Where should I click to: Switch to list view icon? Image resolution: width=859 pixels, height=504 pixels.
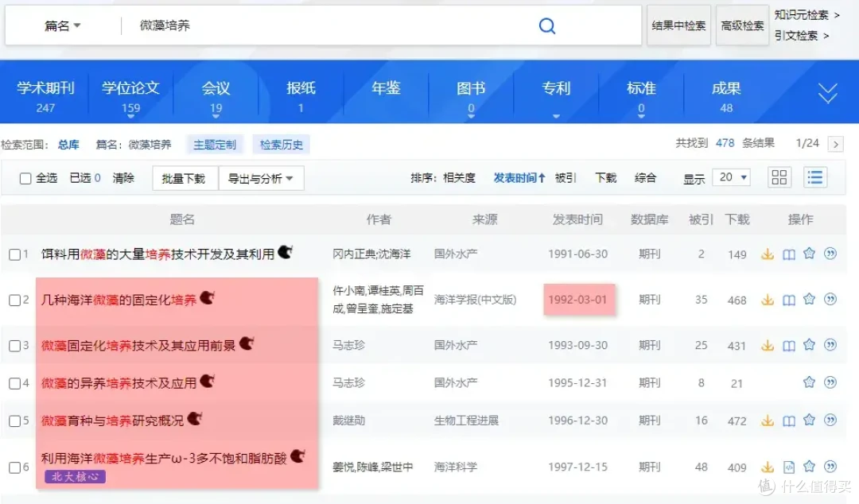[815, 177]
